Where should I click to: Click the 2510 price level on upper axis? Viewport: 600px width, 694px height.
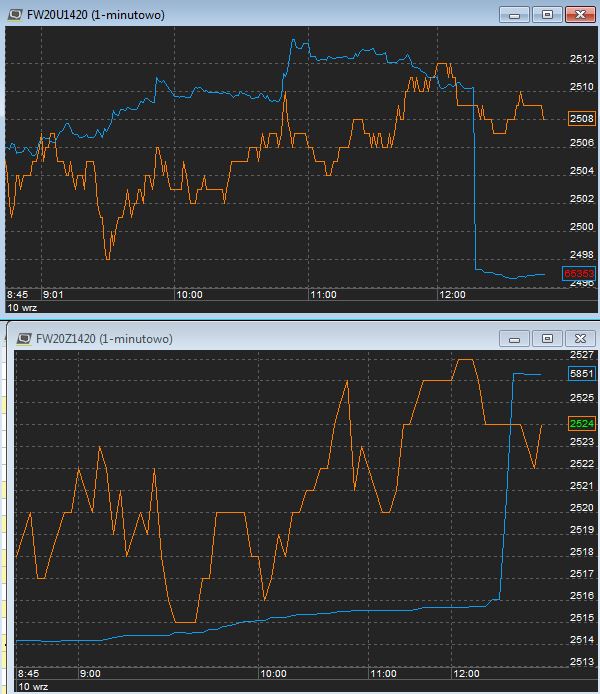coord(582,87)
